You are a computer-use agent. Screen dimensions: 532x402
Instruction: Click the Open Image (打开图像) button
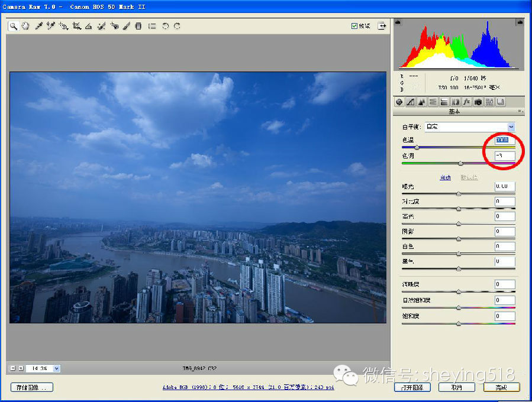tap(412, 387)
